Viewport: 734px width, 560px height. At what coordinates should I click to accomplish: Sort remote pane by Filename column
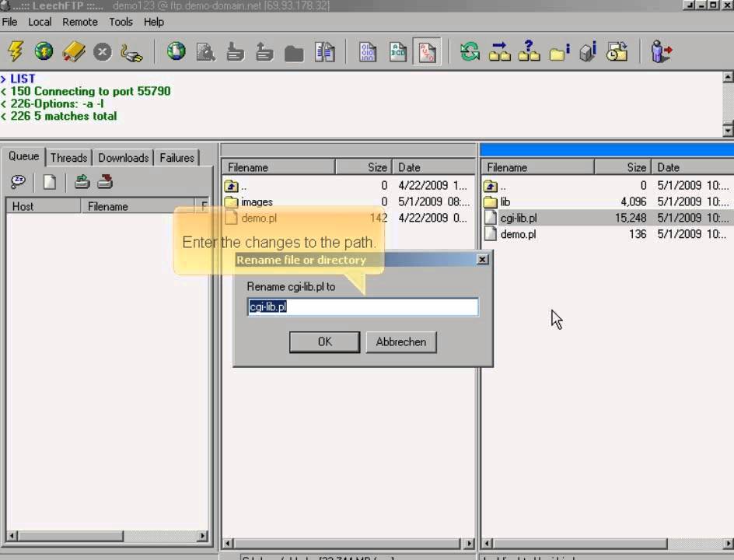click(538, 167)
